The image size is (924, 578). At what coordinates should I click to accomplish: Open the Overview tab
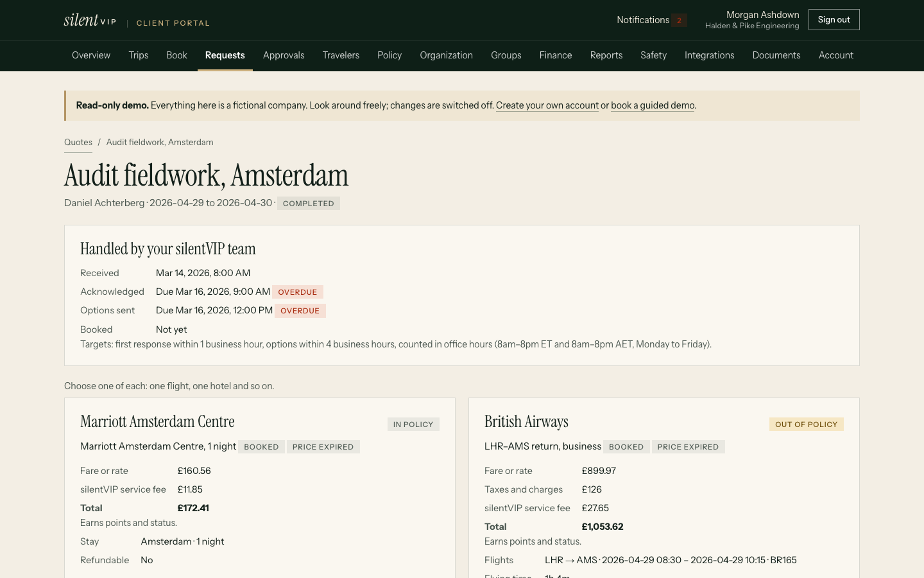click(91, 55)
